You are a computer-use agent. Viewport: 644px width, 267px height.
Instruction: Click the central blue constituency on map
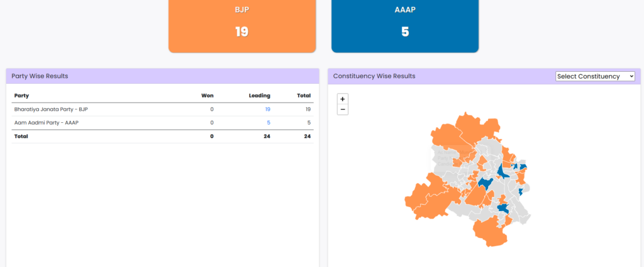point(486,184)
